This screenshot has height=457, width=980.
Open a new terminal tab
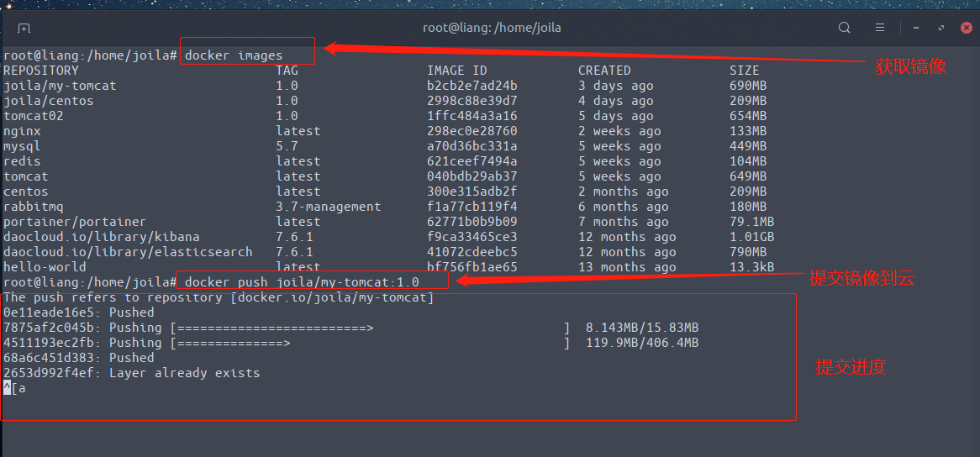click(x=24, y=28)
